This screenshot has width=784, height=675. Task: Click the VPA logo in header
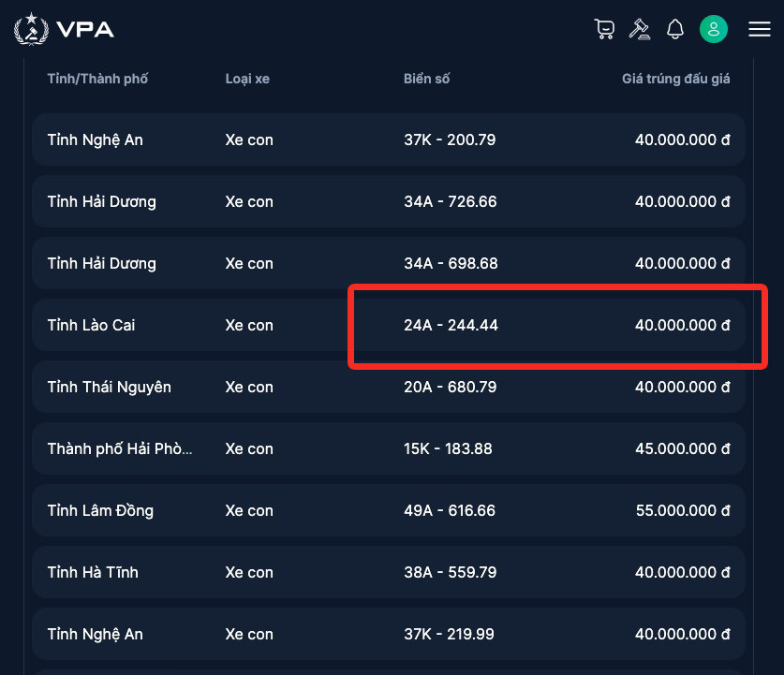[64, 29]
